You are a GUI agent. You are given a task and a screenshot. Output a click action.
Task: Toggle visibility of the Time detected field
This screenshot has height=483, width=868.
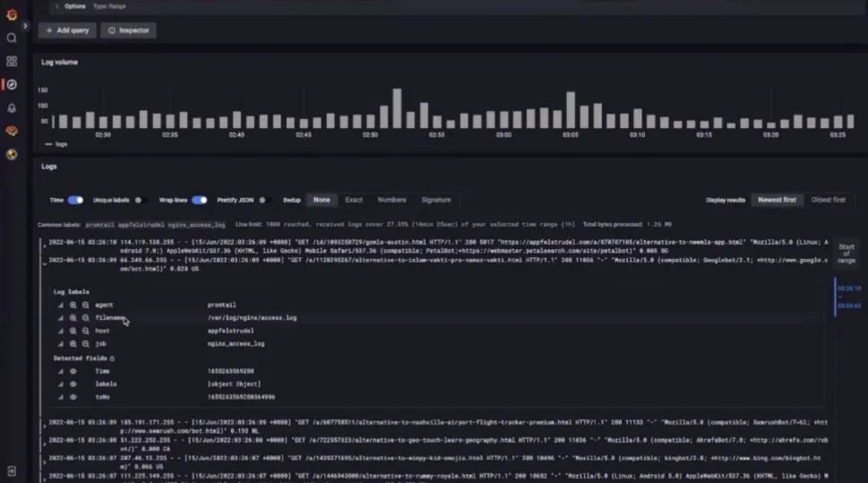73,371
